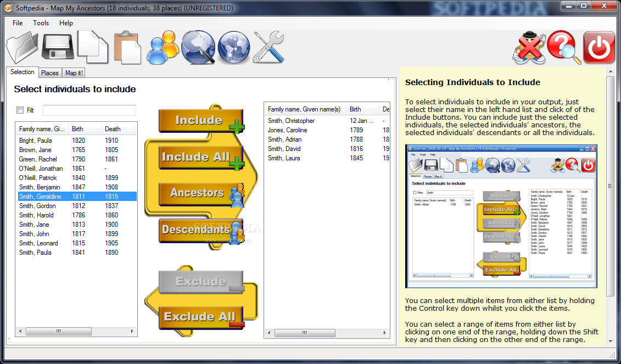Click left list scroll right arrow

(x=132, y=331)
